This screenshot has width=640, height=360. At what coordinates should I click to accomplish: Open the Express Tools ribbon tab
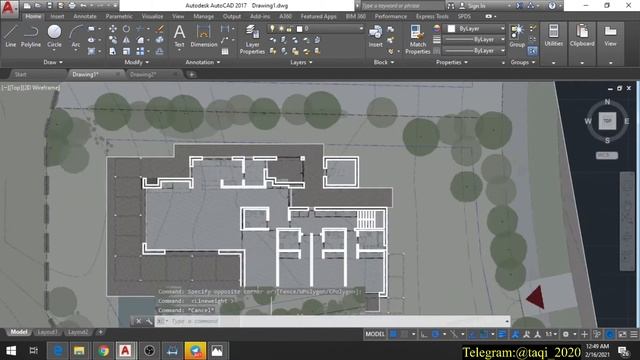[432, 16]
